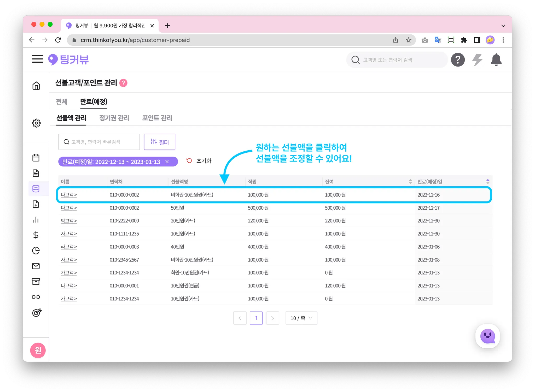Screen dimensions: 535x392
Task: Switch to the 전체 tab
Action: pos(62,102)
